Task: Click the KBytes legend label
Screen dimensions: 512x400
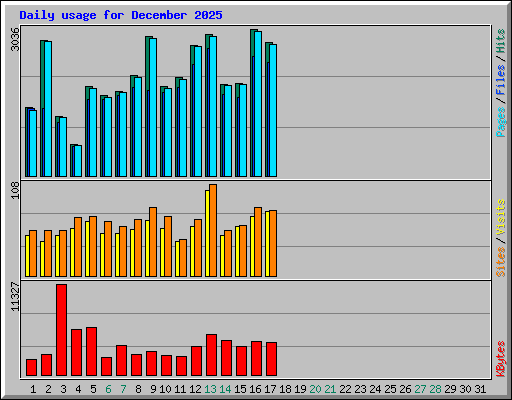Action: [x=501, y=359]
